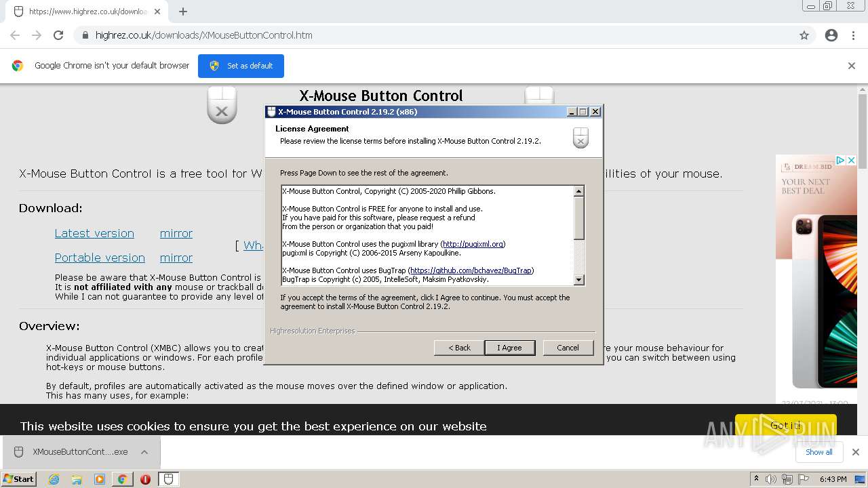Show hidden tray icons arrow
This screenshot has height=488, width=868.
(756, 479)
